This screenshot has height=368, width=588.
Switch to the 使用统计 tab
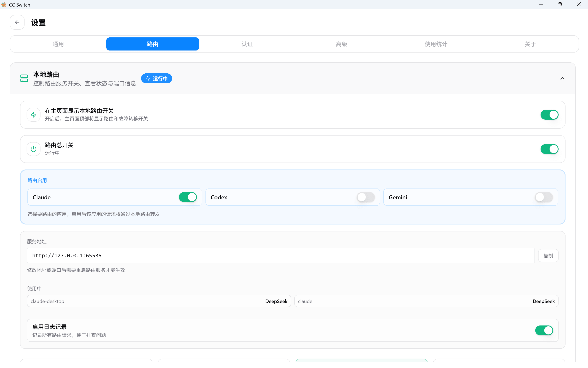(436, 44)
